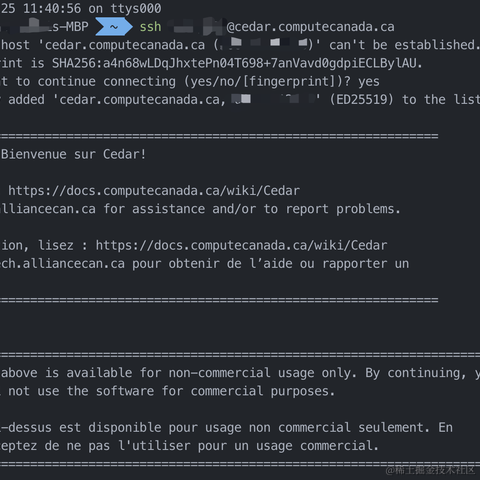
Task: Click the blue tilde prompt arrow segment
Action: click(x=114, y=27)
